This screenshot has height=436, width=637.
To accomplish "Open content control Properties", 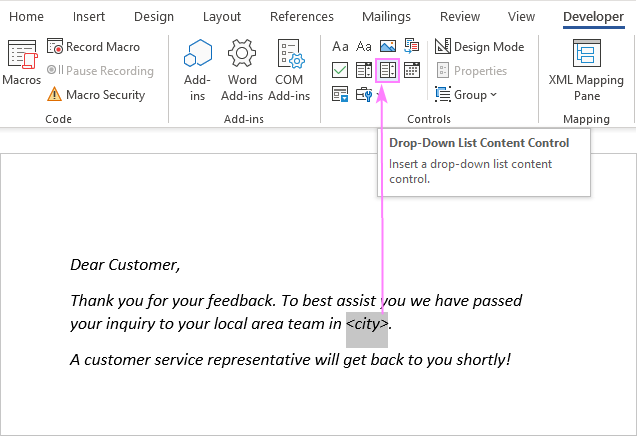I will (472, 71).
